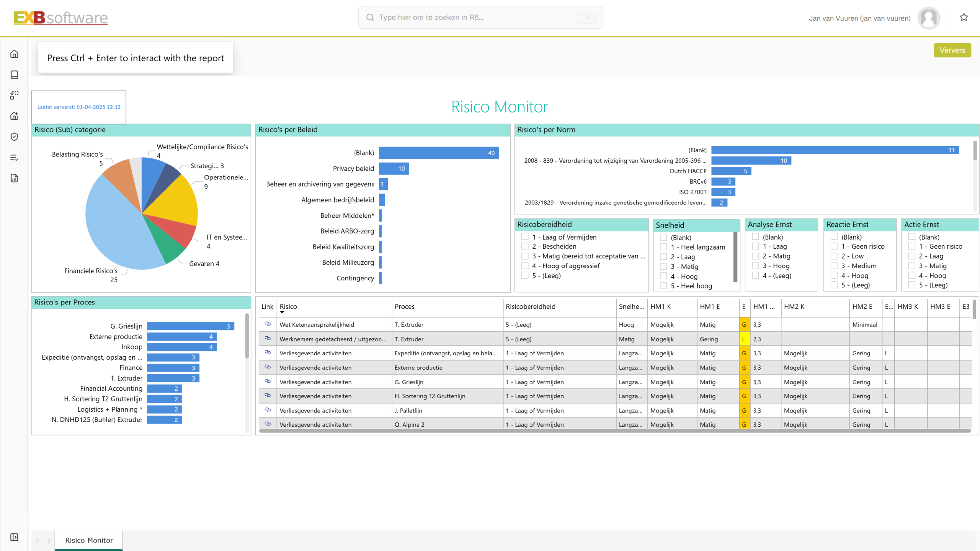This screenshot has width=980, height=551.
Task: Click the Privacy beleid bar in chart
Action: (x=394, y=169)
